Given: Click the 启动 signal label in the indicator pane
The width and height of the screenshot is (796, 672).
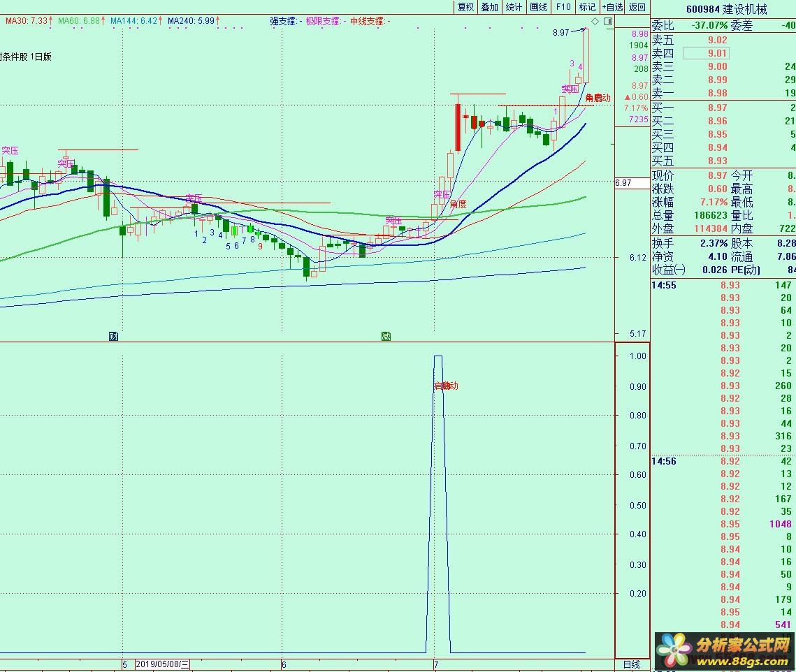Looking at the screenshot, I should click(446, 386).
